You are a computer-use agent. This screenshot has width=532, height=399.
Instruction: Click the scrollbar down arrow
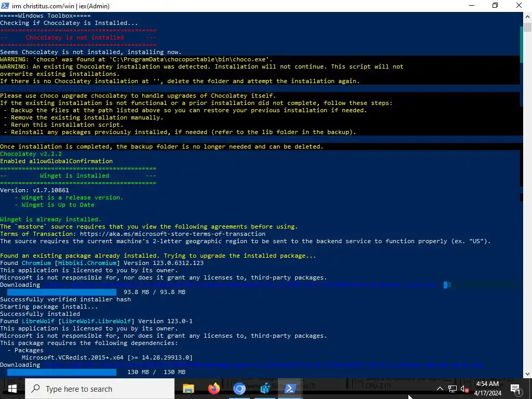tap(527, 374)
